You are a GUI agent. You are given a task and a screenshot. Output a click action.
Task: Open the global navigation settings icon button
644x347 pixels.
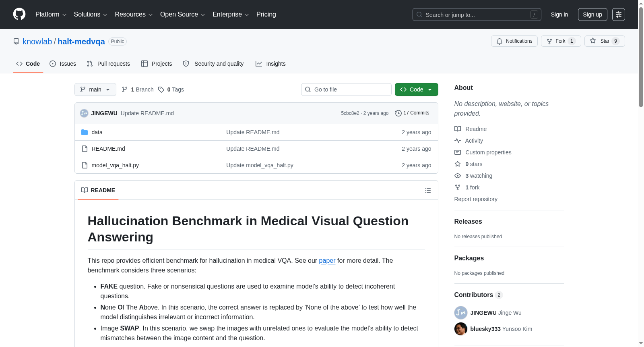pos(619,15)
